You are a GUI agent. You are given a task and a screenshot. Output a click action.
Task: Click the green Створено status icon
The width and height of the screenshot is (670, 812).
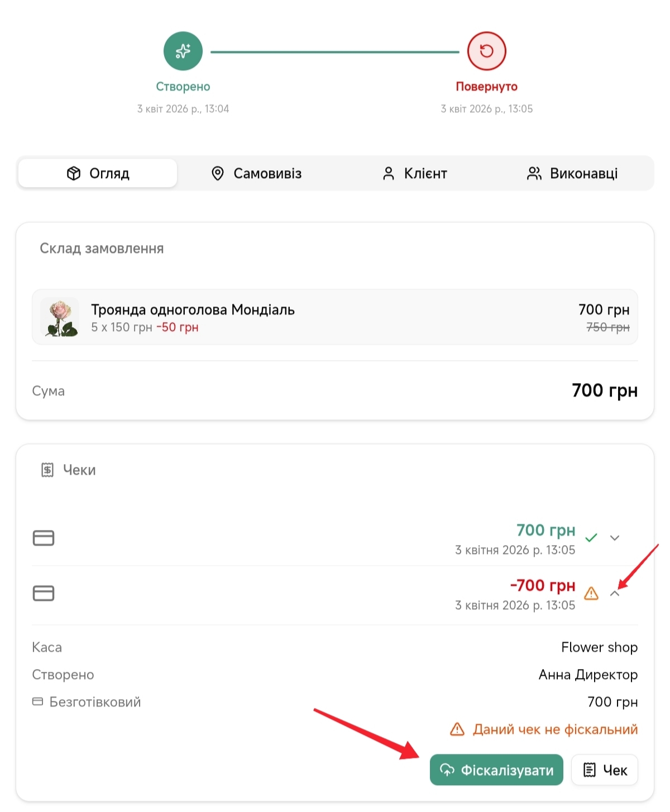click(183, 51)
